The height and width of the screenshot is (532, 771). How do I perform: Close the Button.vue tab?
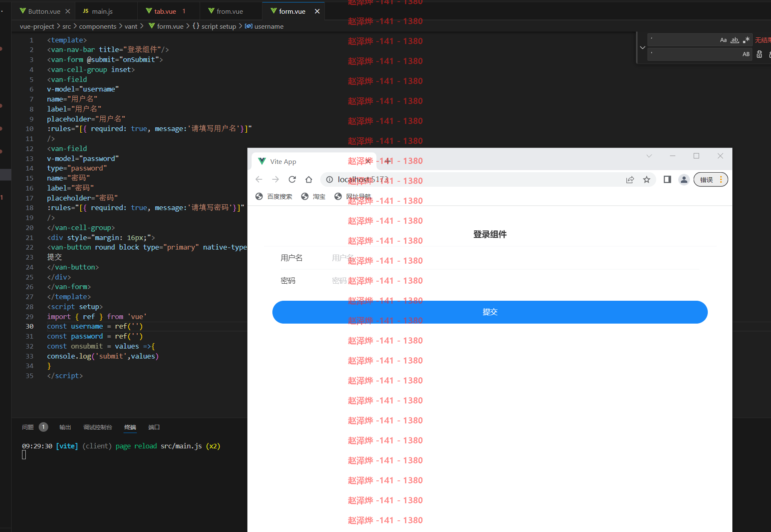68,11
